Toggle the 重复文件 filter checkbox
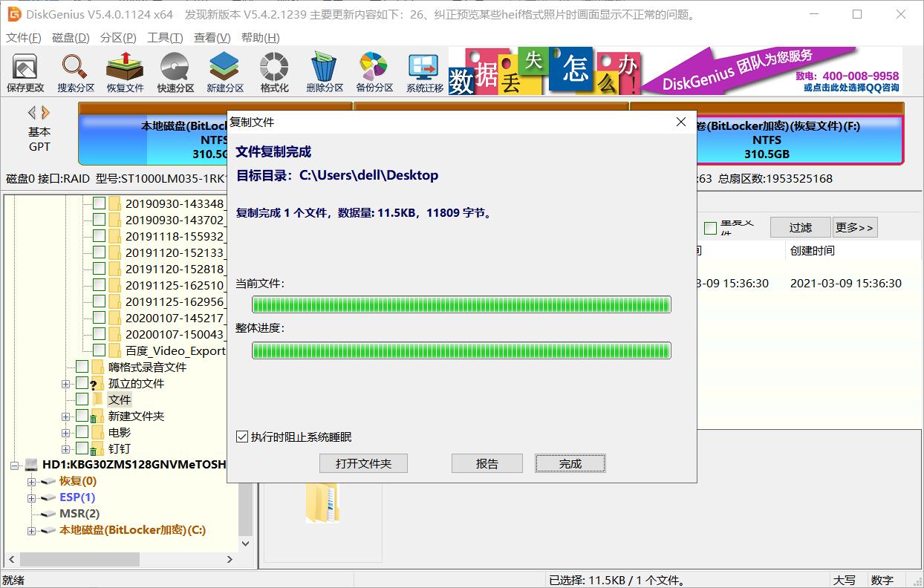The height and width of the screenshot is (588, 924). 710,228
